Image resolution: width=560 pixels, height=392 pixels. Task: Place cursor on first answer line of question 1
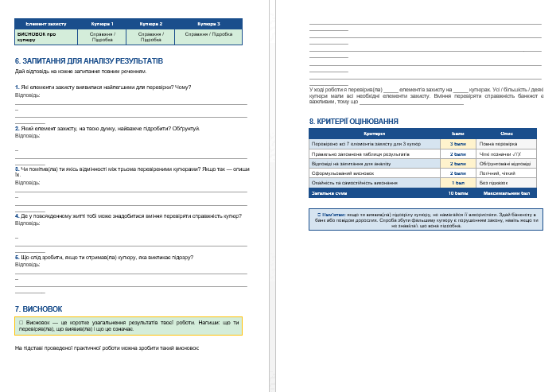pyautogui.click(x=131, y=104)
